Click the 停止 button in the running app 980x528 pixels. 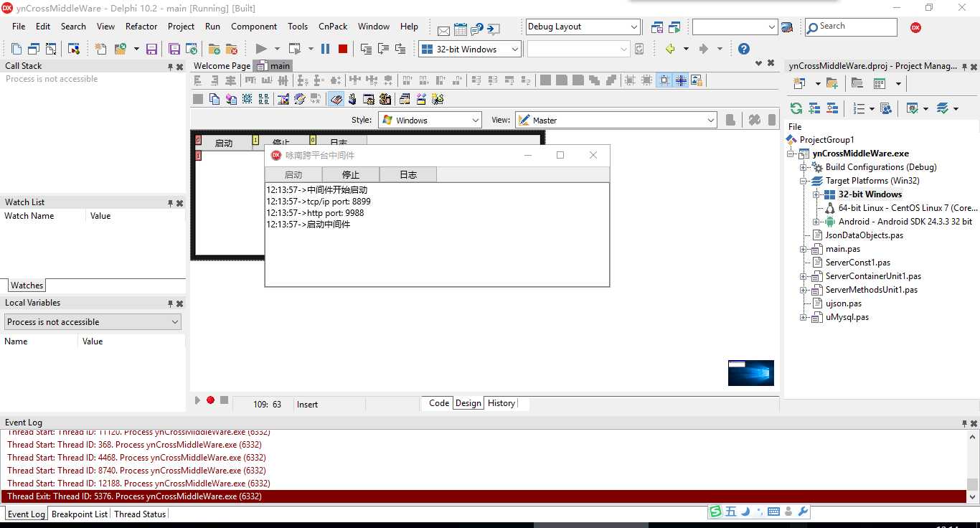point(351,174)
